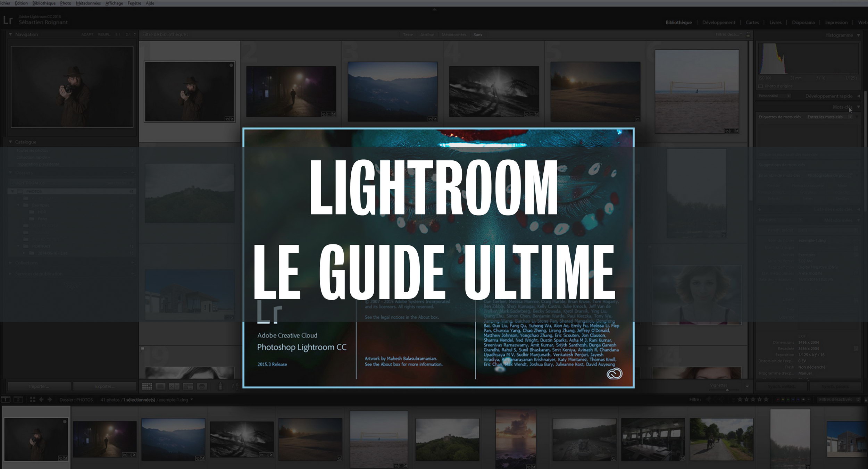Select the foggy night street thumbnail
Image resolution: width=868 pixels, height=469 pixels.
[291, 92]
